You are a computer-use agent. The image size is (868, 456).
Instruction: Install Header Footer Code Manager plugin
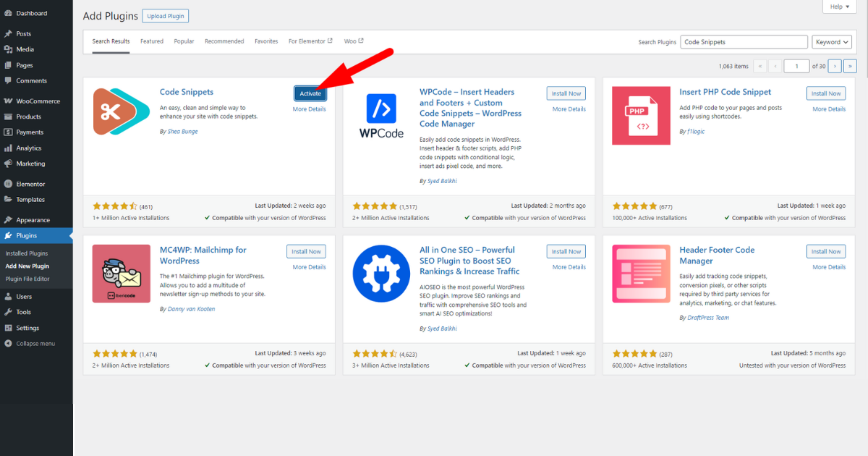(x=826, y=251)
